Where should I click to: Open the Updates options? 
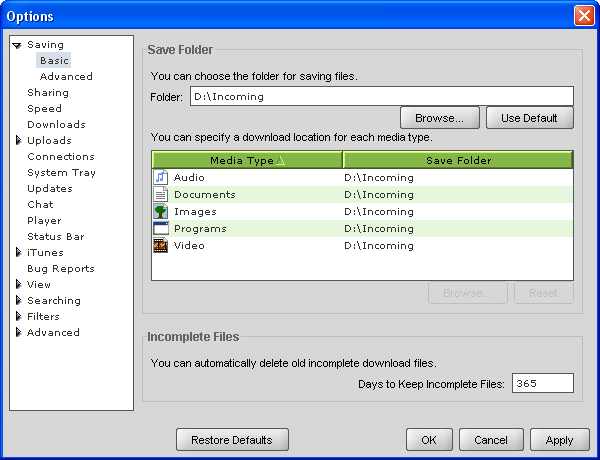pos(50,189)
